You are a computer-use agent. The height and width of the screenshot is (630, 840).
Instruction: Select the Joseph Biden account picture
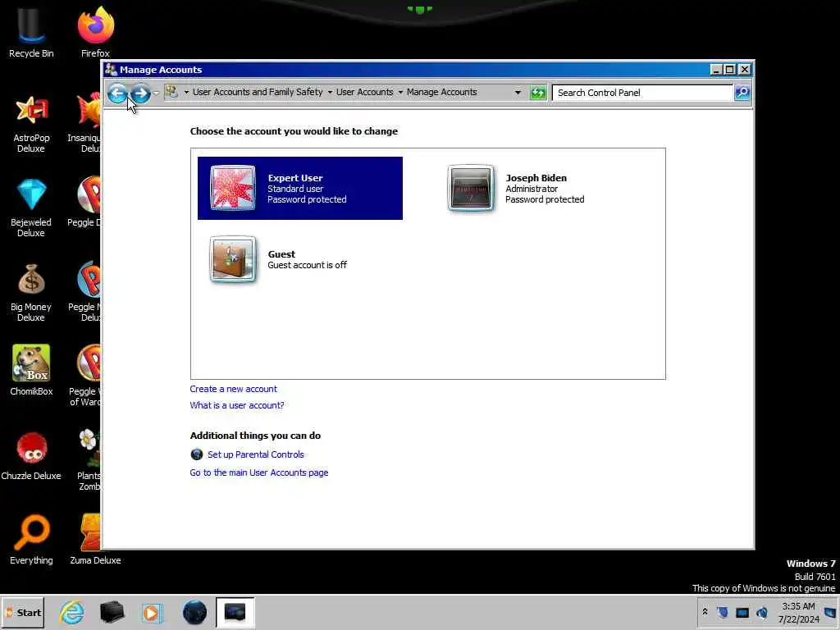470,188
